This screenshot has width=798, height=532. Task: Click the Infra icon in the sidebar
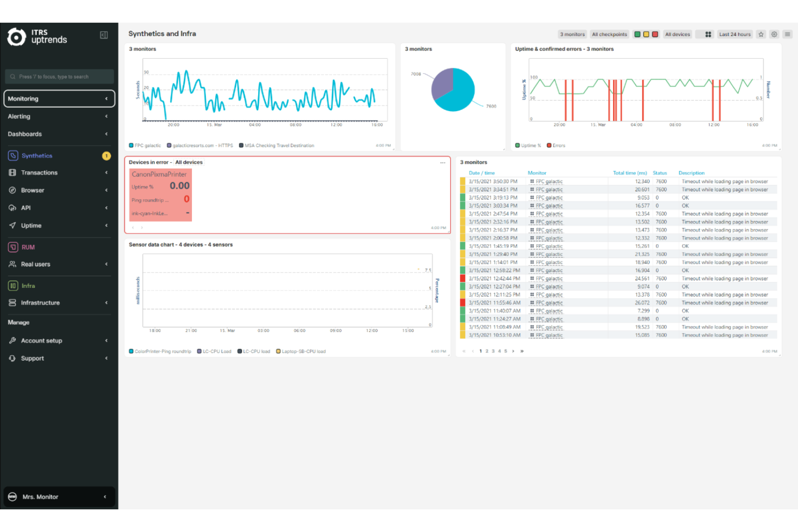[x=12, y=286]
